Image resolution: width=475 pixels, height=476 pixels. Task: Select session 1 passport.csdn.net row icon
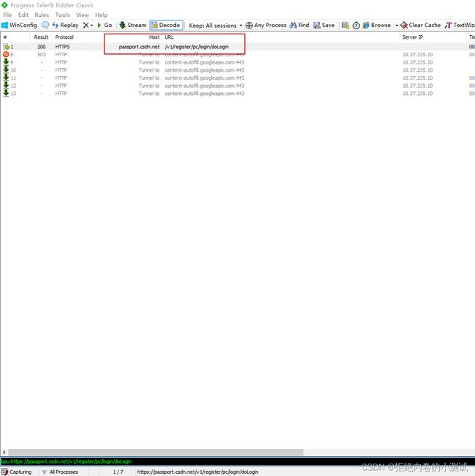point(6,47)
